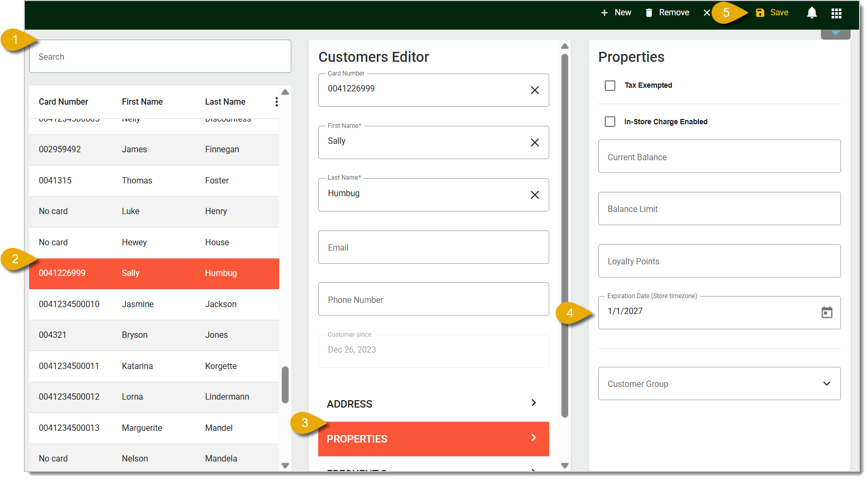The width and height of the screenshot is (868, 480).
Task: Click the Search customers field
Action: pyautogui.click(x=160, y=57)
